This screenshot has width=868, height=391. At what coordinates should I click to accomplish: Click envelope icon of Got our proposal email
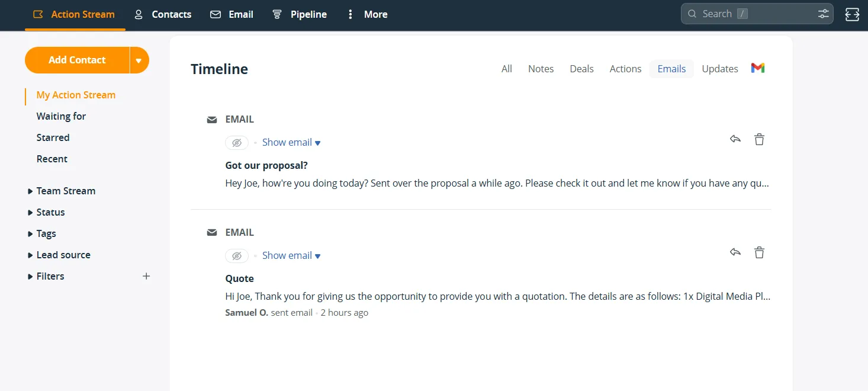212,120
